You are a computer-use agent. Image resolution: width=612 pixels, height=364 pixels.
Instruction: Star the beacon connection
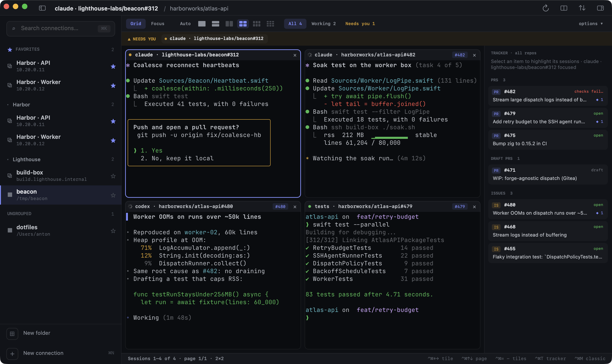point(113,195)
